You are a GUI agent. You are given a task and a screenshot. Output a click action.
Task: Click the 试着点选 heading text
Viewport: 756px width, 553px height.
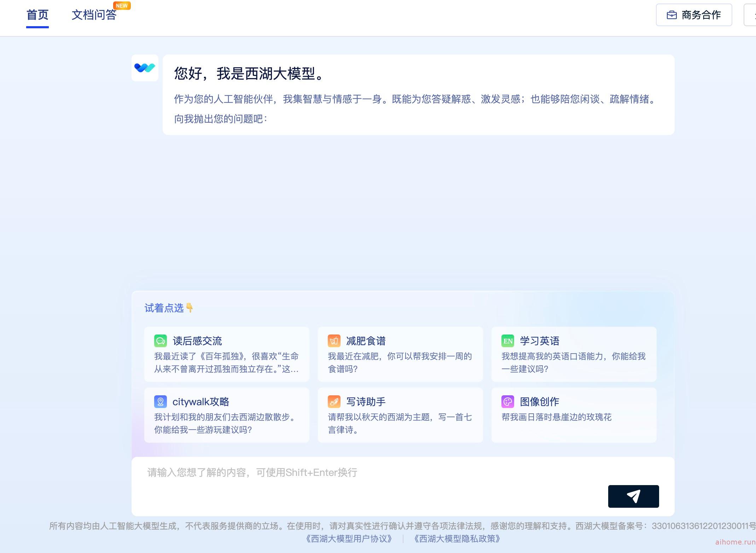(164, 308)
